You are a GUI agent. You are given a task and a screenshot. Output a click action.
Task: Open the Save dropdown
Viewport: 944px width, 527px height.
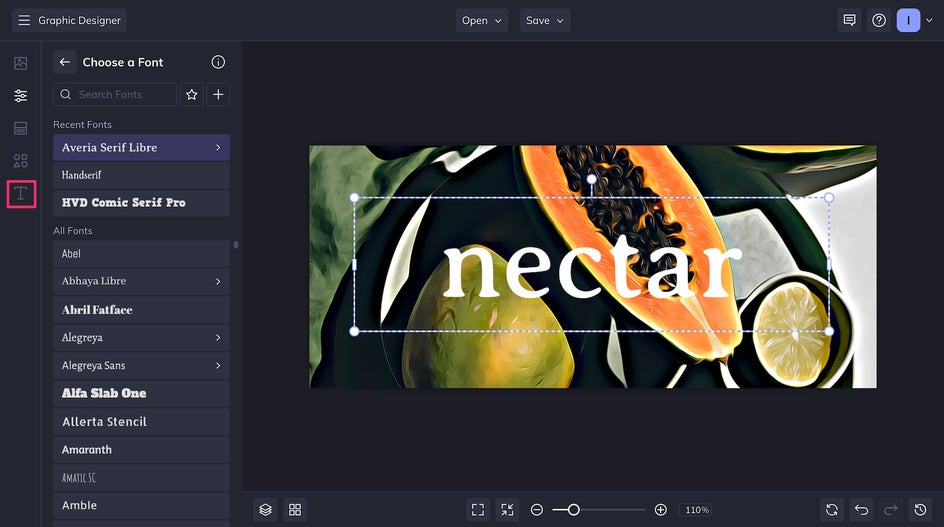[x=545, y=20]
